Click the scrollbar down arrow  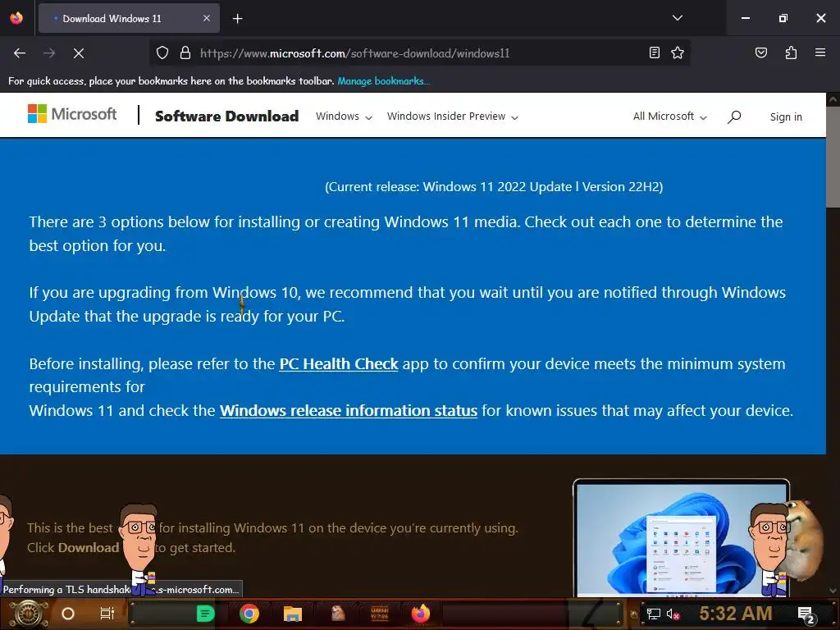click(833, 591)
